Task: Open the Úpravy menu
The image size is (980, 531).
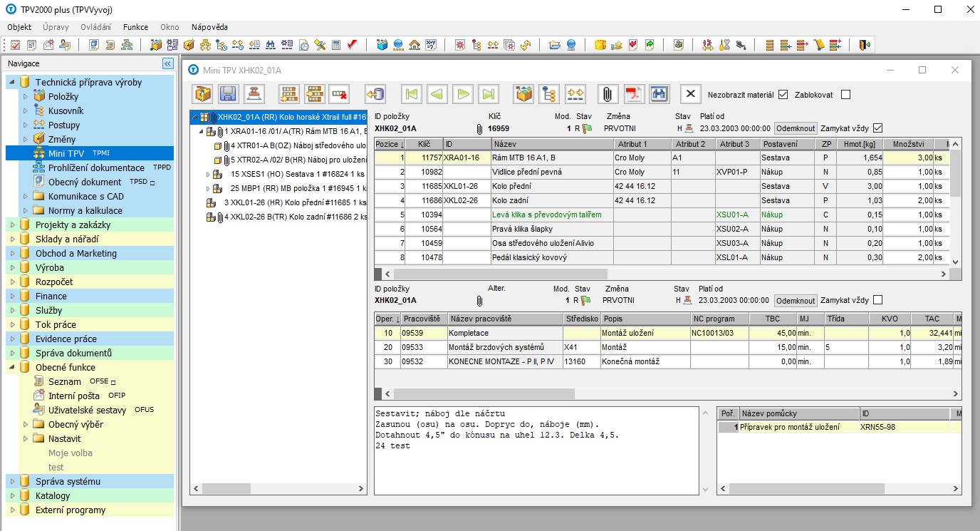Action: pos(56,27)
